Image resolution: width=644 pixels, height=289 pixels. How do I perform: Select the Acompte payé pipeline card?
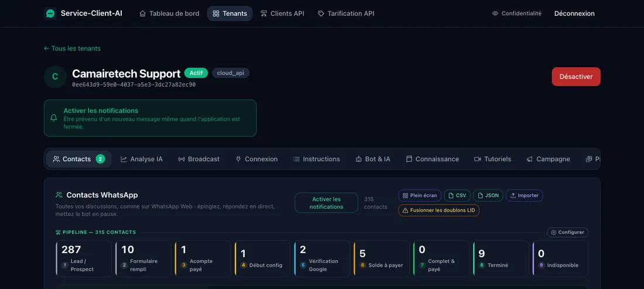point(203,259)
